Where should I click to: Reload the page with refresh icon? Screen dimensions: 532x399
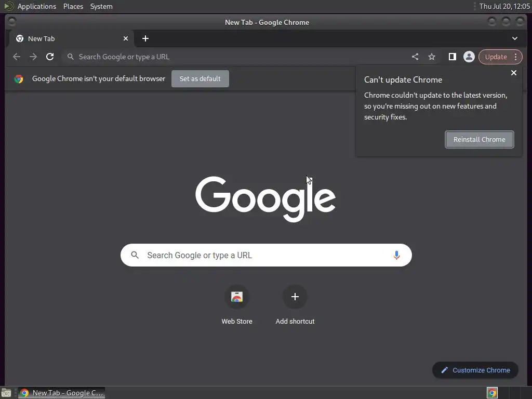pyautogui.click(x=50, y=57)
